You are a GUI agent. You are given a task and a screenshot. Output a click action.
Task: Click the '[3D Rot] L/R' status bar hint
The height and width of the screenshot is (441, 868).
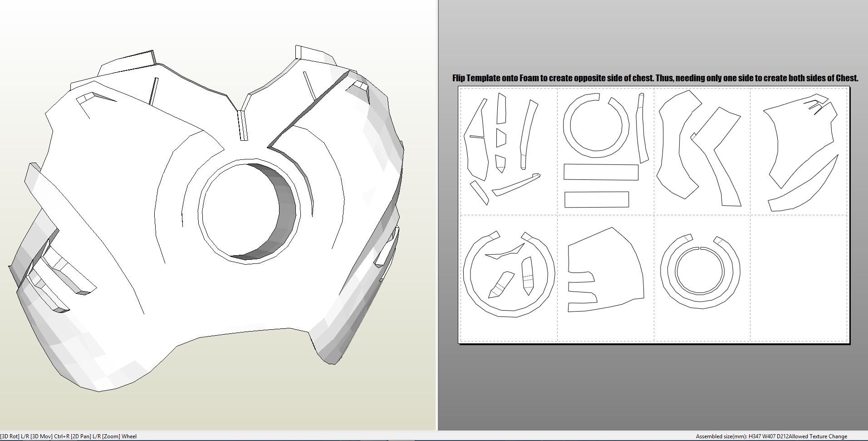pyautogui.click(x=15, y=436)
